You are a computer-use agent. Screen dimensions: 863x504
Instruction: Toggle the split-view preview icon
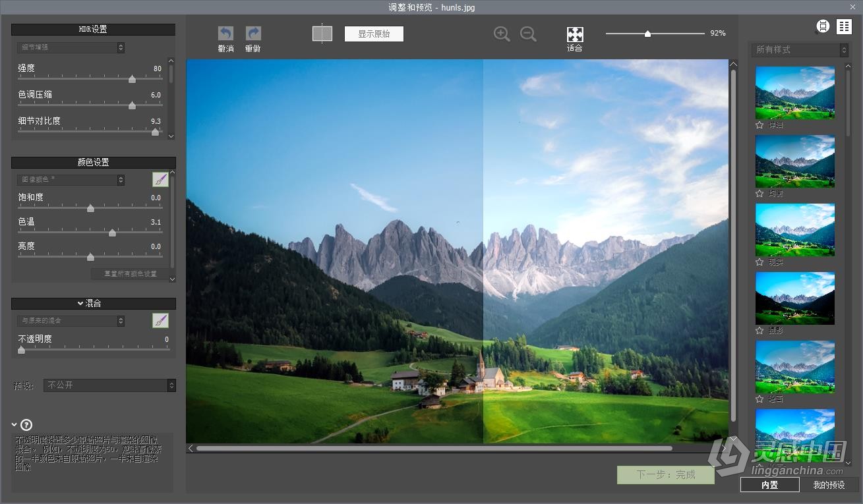(322, 34)
